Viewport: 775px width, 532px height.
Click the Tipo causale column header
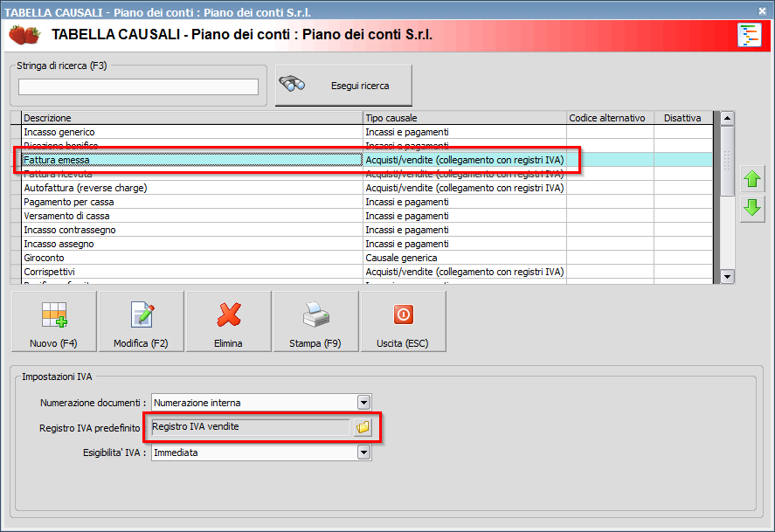[x=465, y=118]
